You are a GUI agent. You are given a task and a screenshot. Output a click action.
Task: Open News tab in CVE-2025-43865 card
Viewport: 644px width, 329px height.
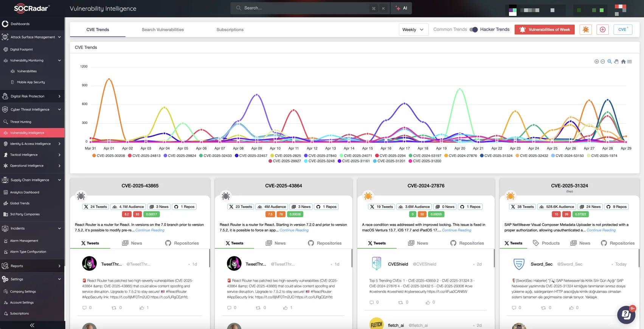[132, 243]
